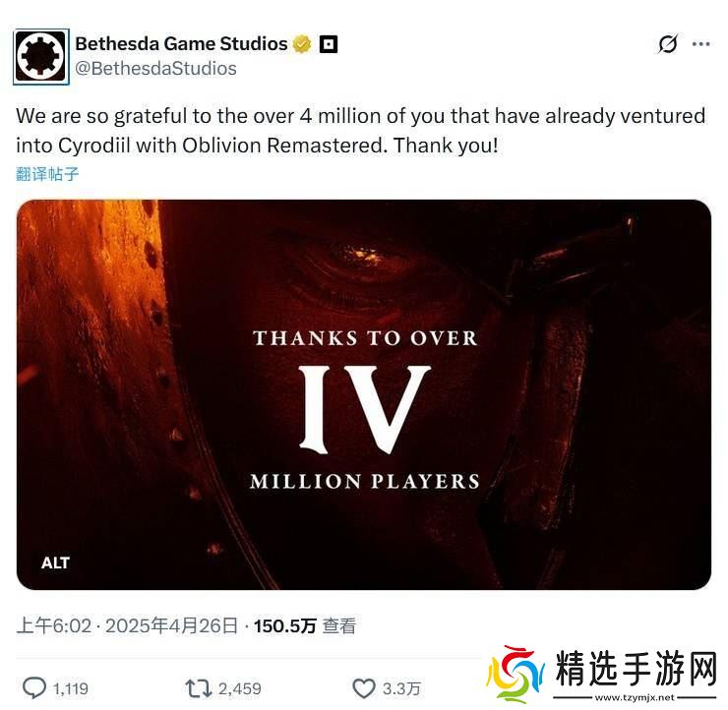Click the 上午6:02 2025年4月26日 timestamp
This screenshot has width=728, height=710.
point(127,625)
